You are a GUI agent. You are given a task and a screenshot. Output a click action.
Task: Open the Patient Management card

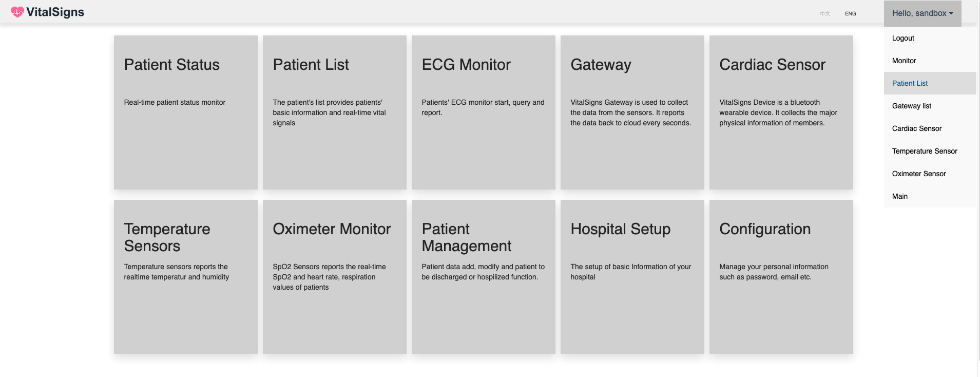[484, 277]
